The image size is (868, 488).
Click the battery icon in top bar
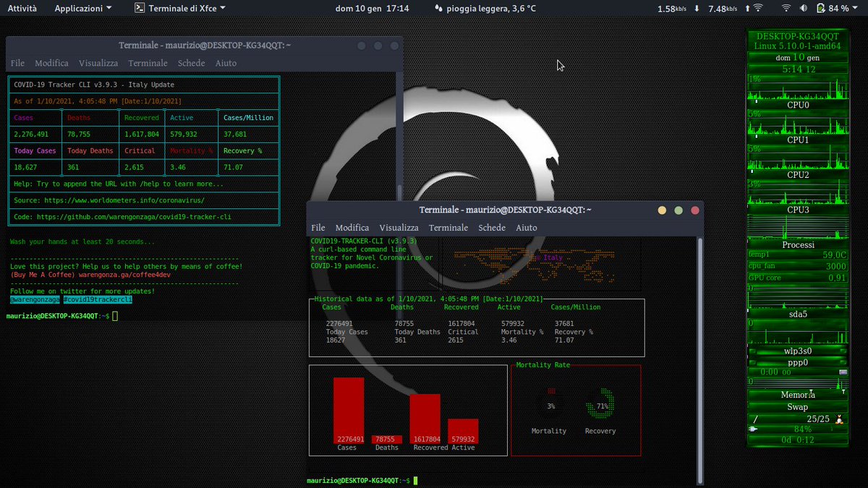point(821,9)
